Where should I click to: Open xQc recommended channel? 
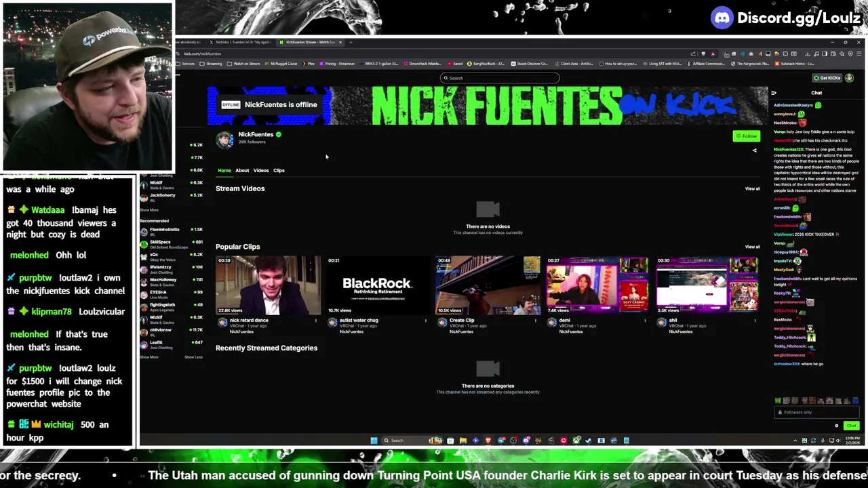coord(171,256)
